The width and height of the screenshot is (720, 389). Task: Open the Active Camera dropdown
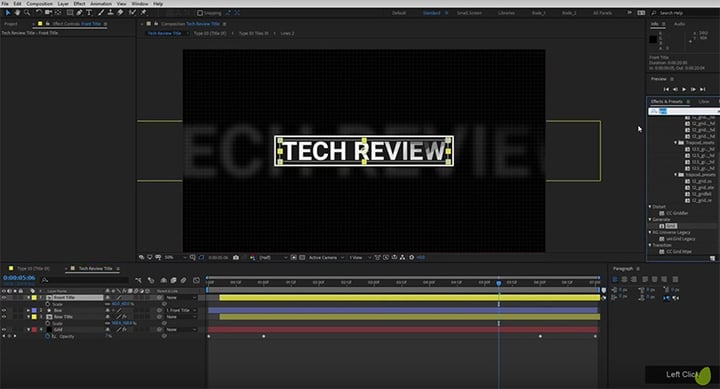pyautogui.click(x=326, y=258)
